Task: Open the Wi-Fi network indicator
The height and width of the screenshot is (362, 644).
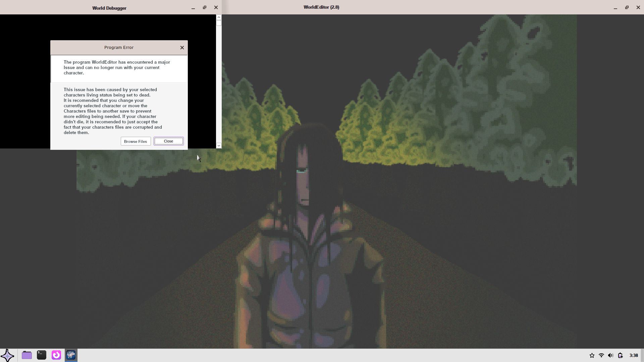Action: tap(601, 355)
